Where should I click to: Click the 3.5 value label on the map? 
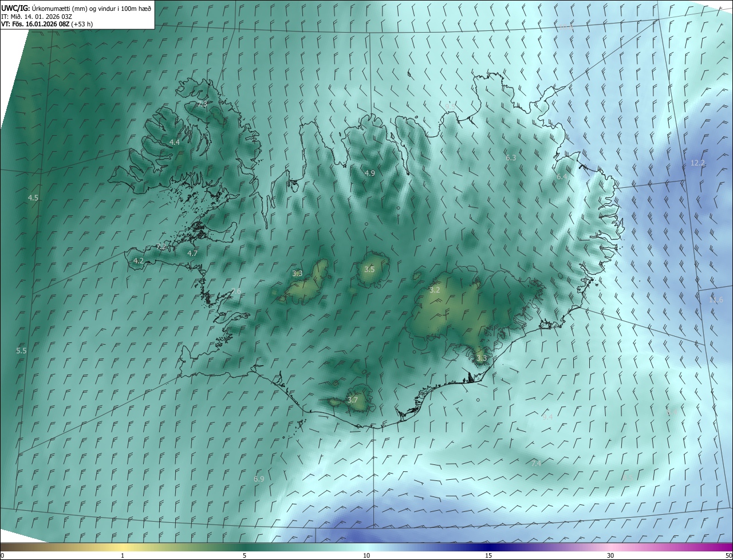coord(369,269)
